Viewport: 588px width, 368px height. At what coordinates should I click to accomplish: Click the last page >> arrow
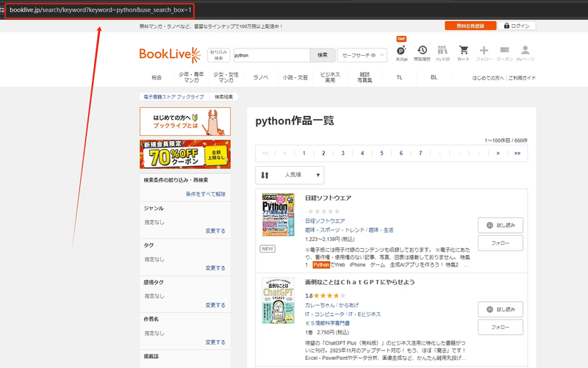point(517,154)
